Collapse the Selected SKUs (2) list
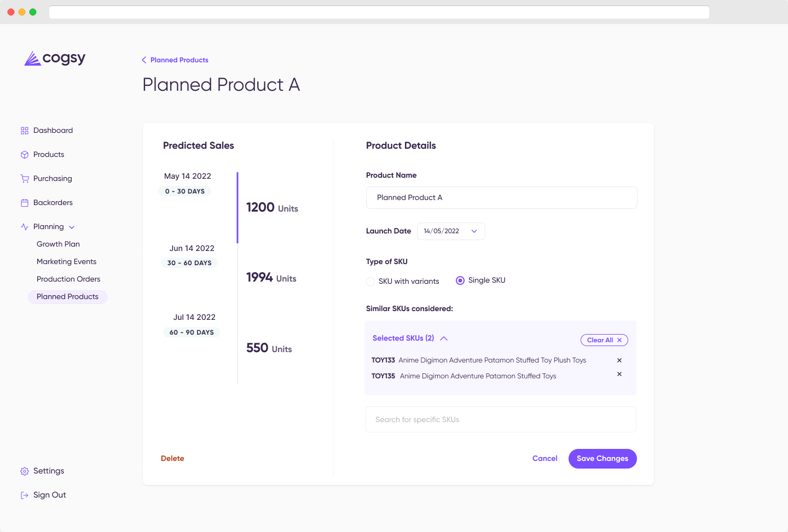 pyautogui.click(x=444, y=338)
